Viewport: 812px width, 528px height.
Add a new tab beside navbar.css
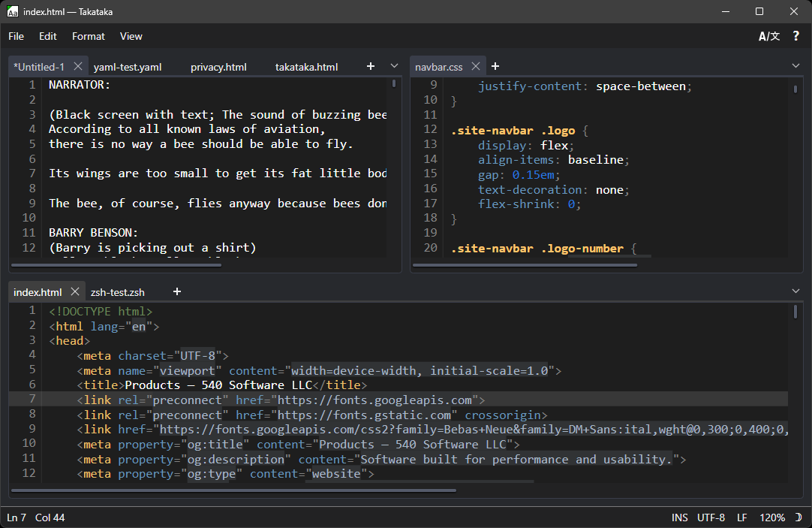coord(495,66)
